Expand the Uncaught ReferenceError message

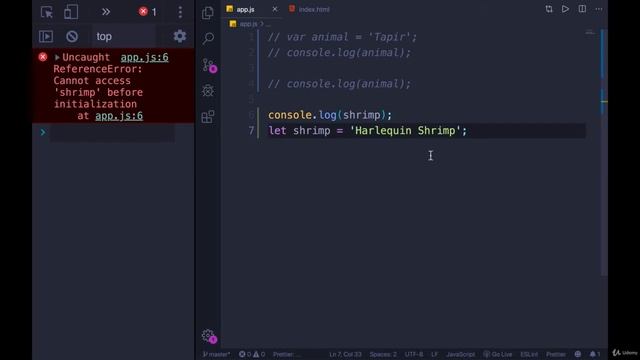(57, 58)
